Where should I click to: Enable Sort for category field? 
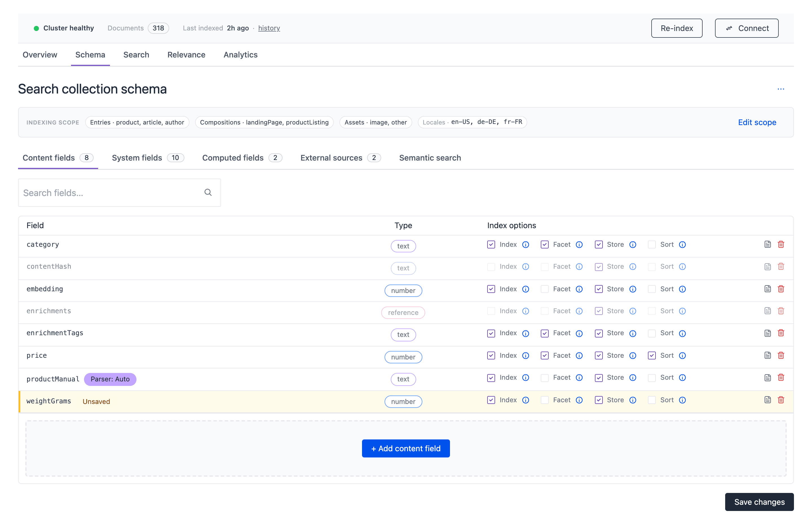pos(652,245)
